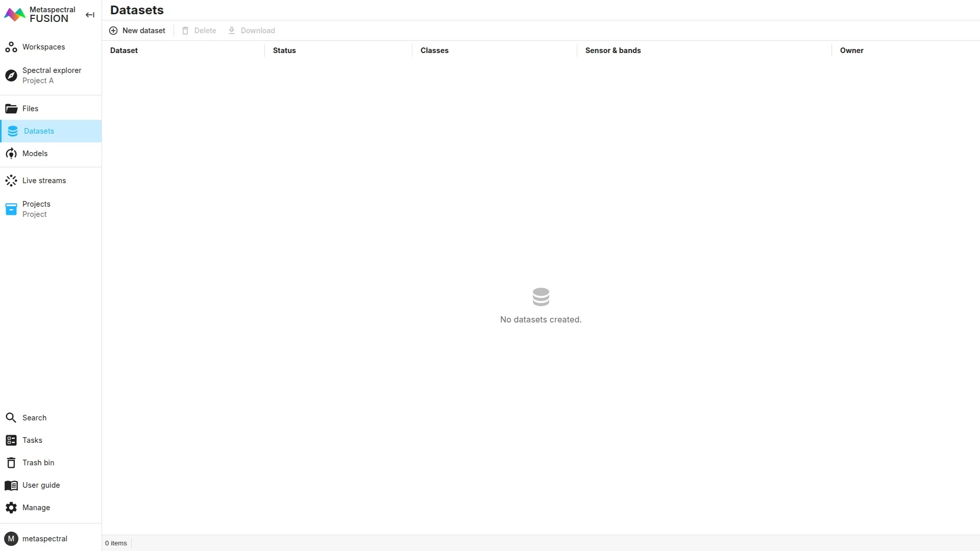Click the Download toolbar button
980x551 pixels.
click(x=252, y=31)
